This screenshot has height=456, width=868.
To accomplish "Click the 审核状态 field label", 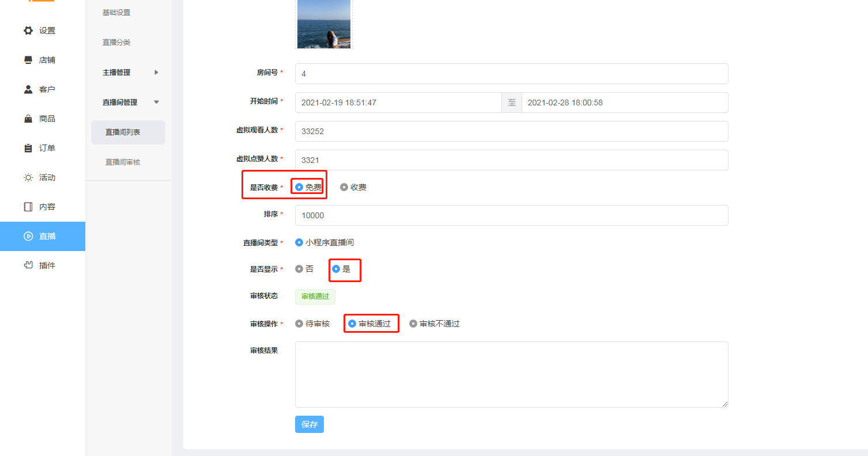I will pyautogui.click(x=264, y=296).
